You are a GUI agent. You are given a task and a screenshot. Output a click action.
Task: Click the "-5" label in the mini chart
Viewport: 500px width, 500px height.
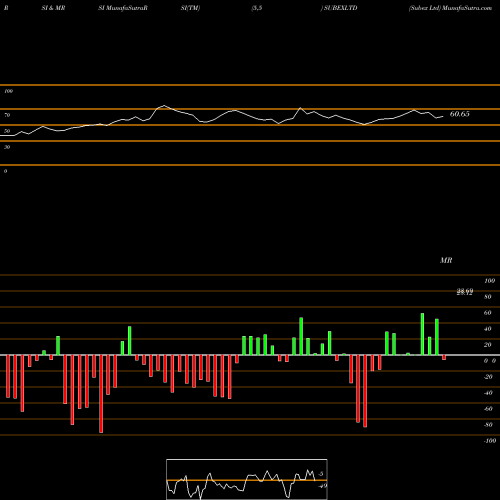click(x=321, y=474)
